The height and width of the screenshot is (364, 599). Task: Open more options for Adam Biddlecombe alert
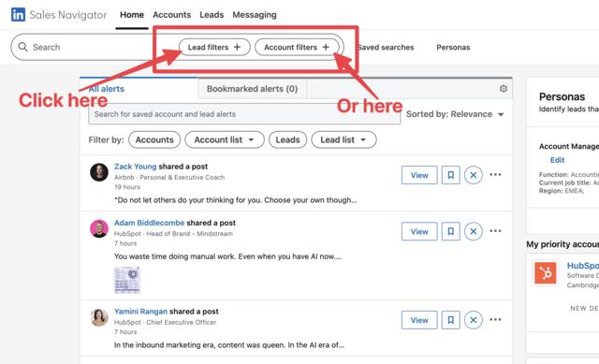tap(495, 231)
